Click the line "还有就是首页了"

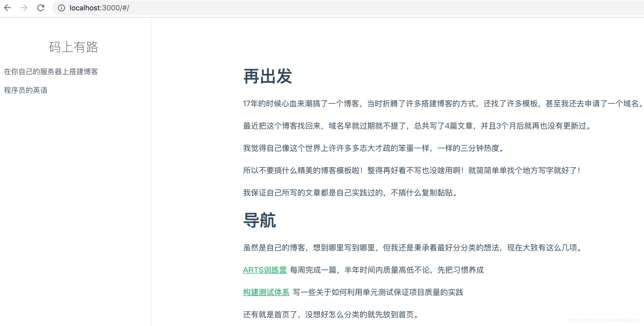pyautogui.click(x=330, y=315)
